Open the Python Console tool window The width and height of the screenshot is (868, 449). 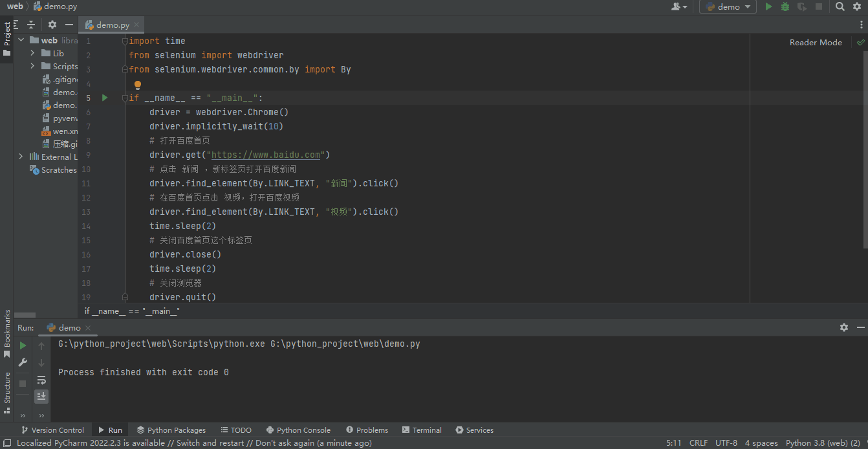(298, 430)
